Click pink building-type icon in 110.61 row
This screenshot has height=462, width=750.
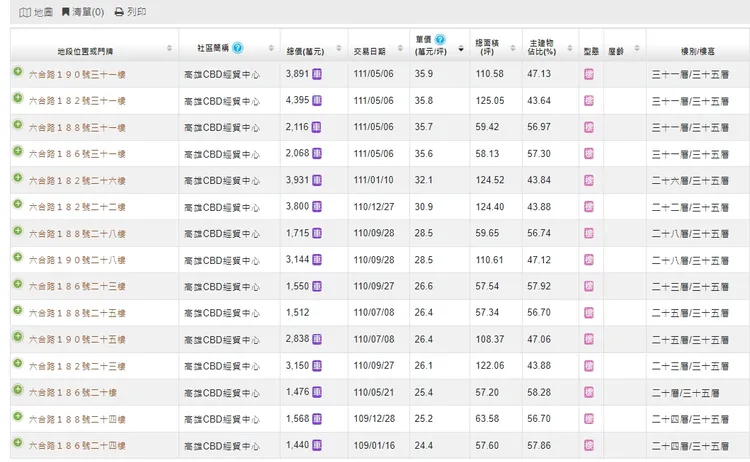click(x=589, y=260)
